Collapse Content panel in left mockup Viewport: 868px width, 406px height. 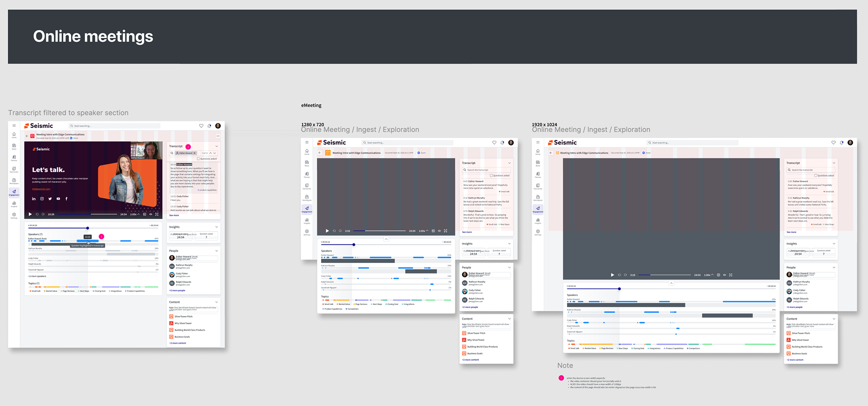(x=217, y=302)
